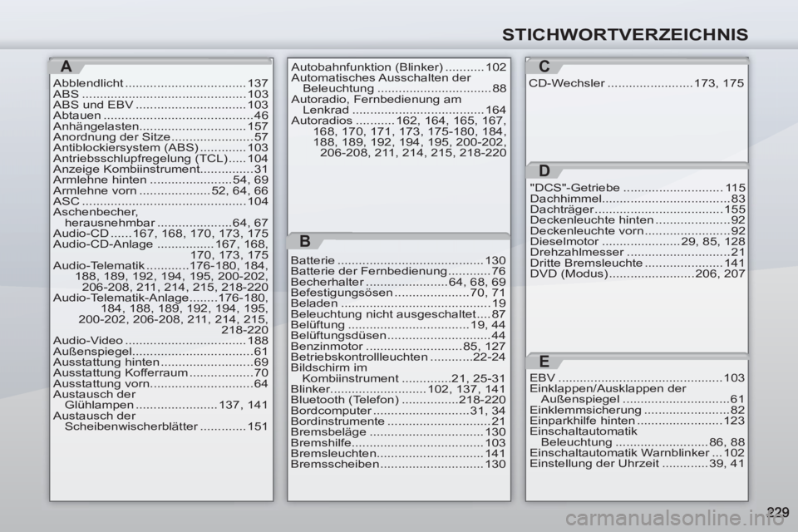Select the ASC 104 entry
The image size is (798, 532).
click(160, 201)
